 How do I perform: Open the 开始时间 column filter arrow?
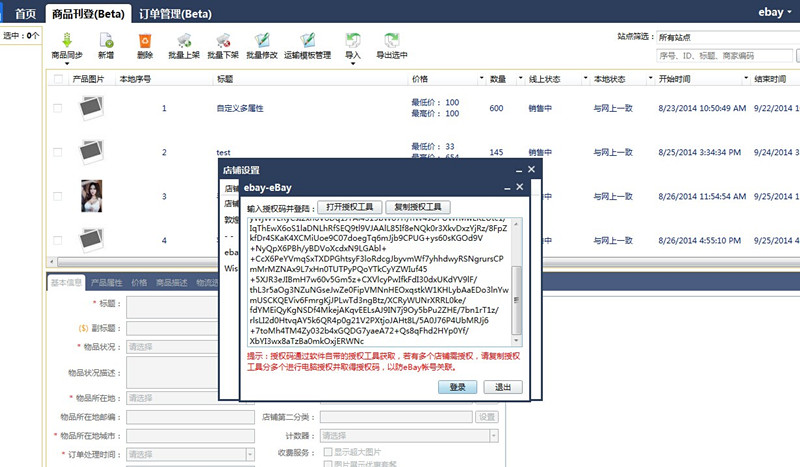click(746, 79)
